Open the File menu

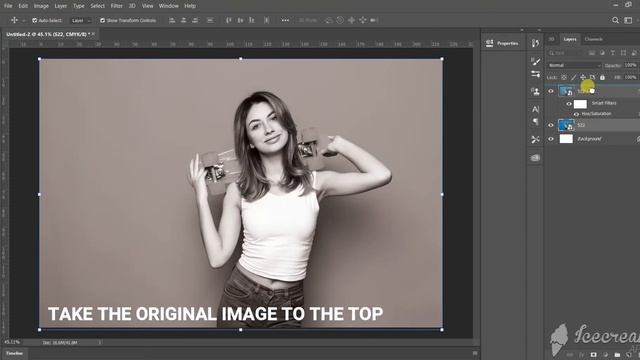(x=8, y=6)
